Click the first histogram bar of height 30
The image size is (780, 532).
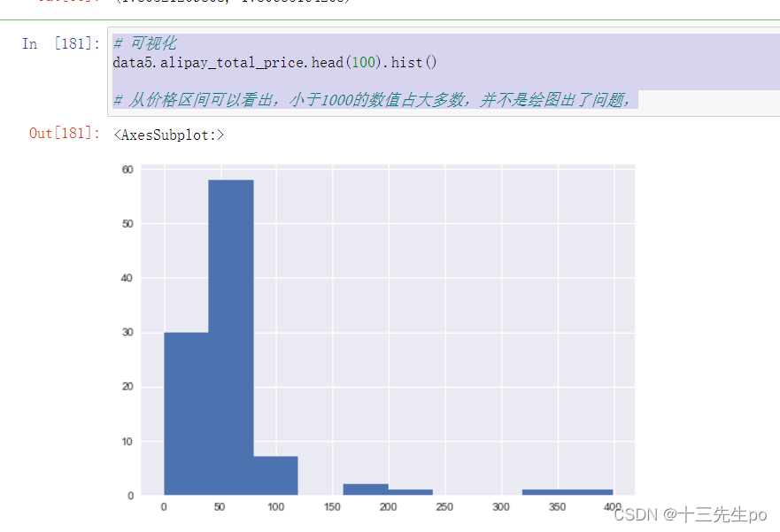(x=186, y=413)
